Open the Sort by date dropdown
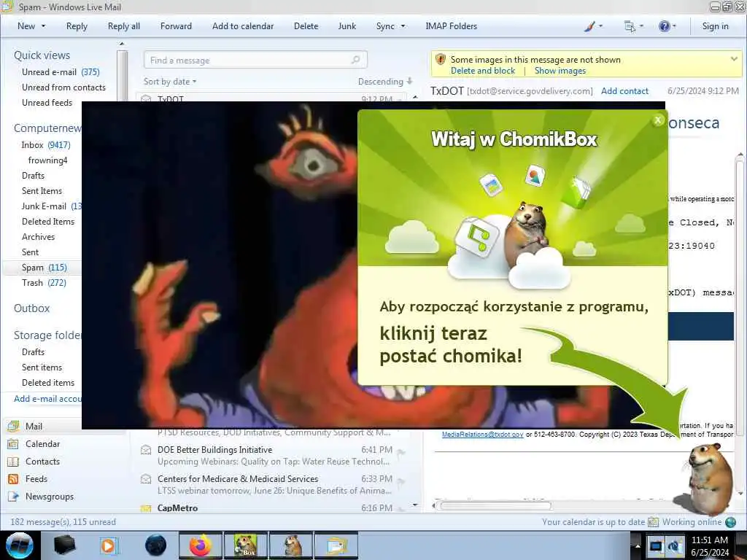Screen dimensions: 747x560 [x=170, y=82]
